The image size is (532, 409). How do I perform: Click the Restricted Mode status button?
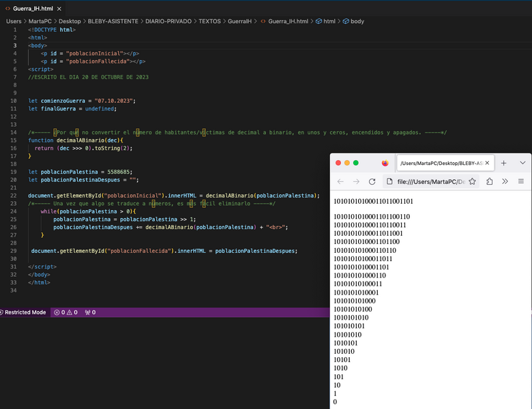(x=24, y=312)
